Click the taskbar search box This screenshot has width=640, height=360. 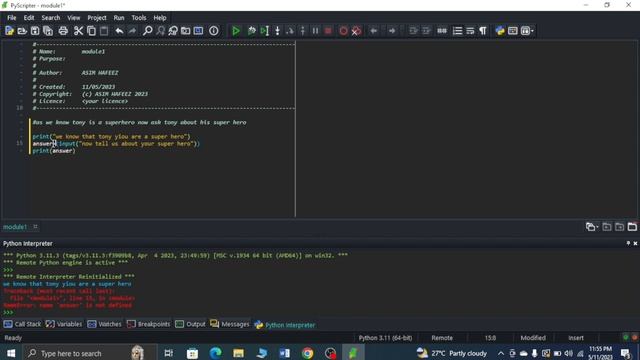coord(89,353)
